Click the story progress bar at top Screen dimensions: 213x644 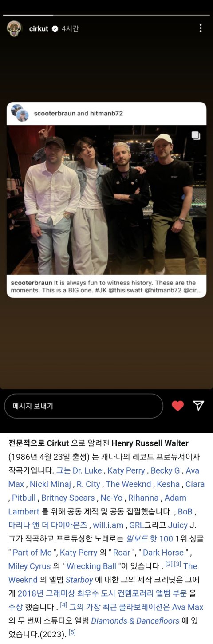[x=106, y=15]
